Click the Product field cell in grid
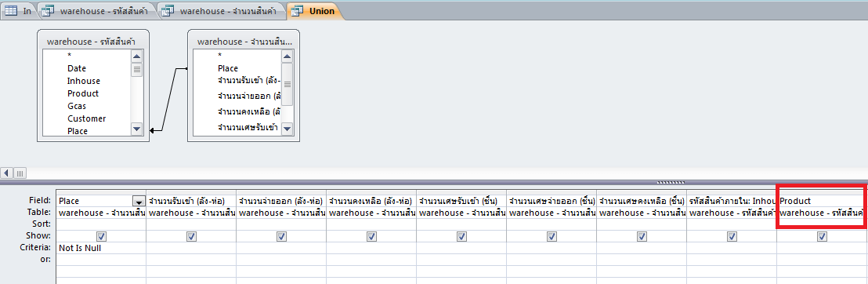The image size is (868, 284). click(x=822, y=201)
